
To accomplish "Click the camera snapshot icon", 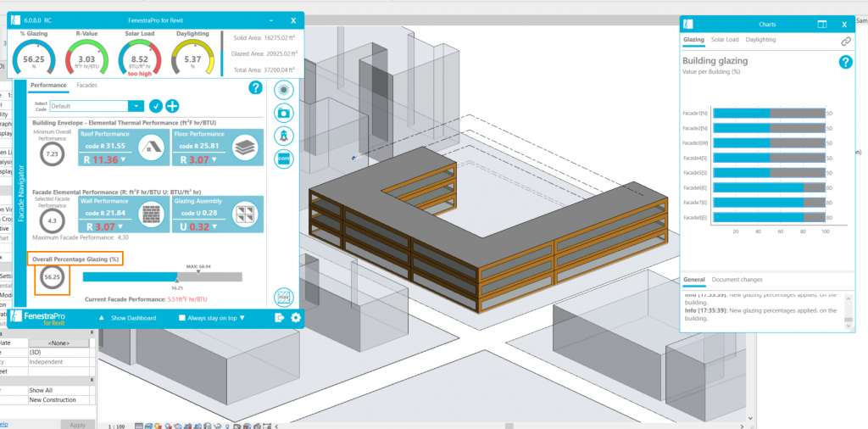I will (x=284, y=113).
